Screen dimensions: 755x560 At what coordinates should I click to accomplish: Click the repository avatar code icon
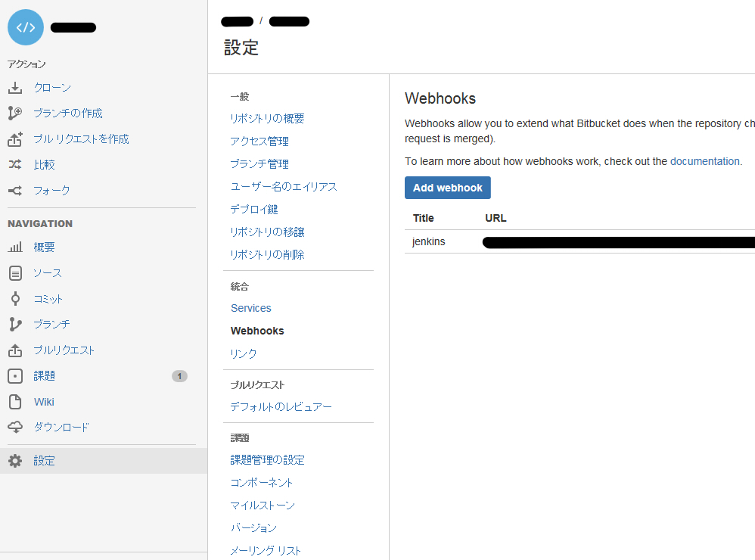[x=26, y=27]
